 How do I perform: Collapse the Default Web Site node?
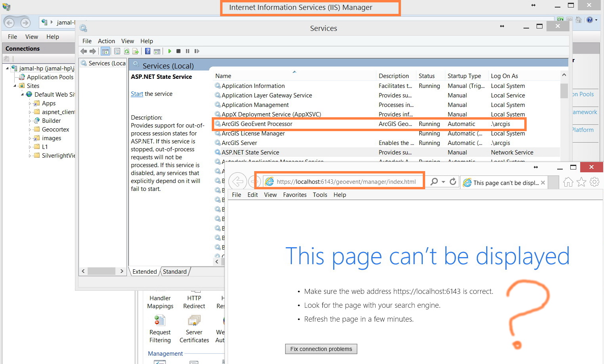click(22, 95)
